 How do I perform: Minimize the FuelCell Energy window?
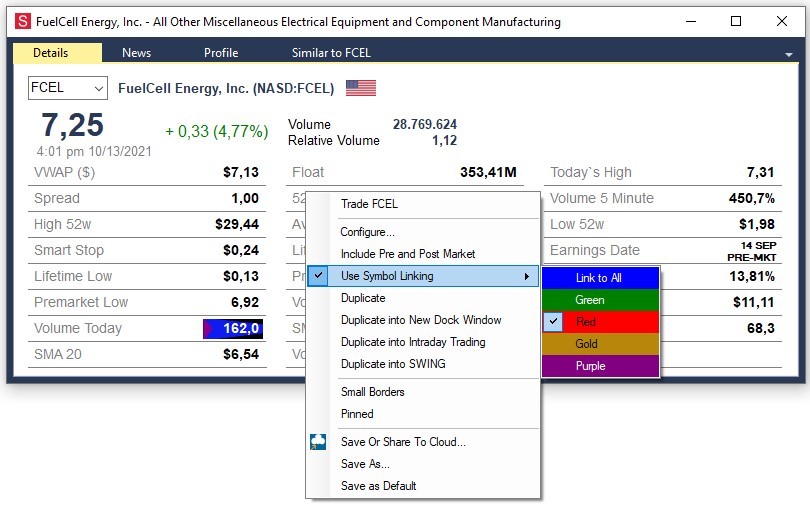691,21
